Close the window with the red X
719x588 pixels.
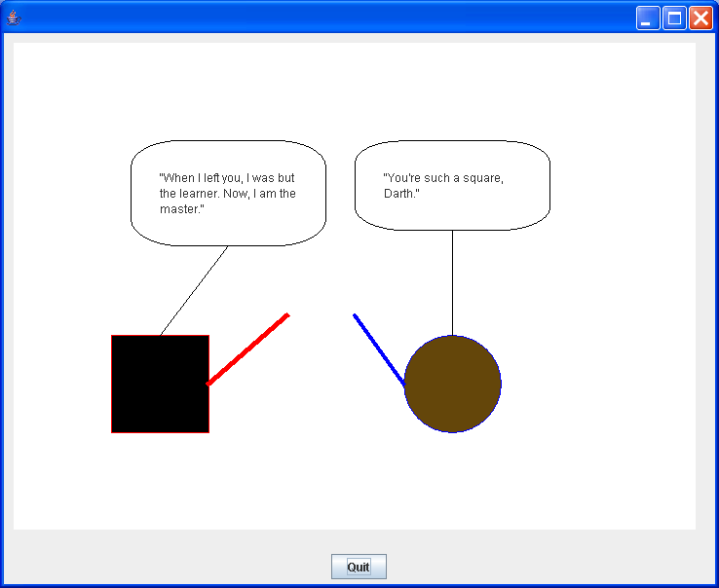pos(700,18)
